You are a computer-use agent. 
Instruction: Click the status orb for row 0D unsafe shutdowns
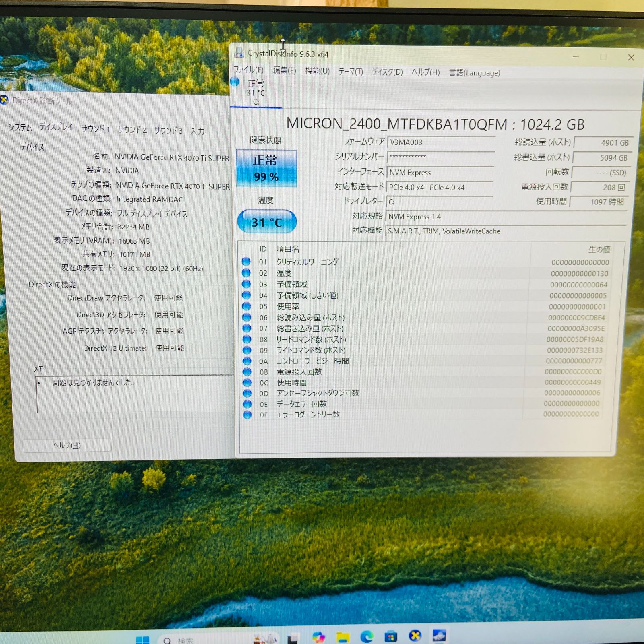247,393
